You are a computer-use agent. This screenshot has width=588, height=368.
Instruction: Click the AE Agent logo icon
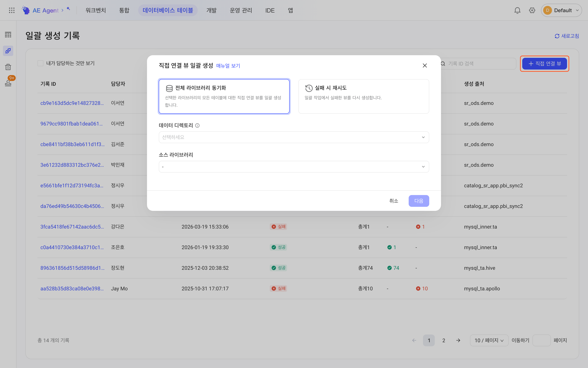26,10
